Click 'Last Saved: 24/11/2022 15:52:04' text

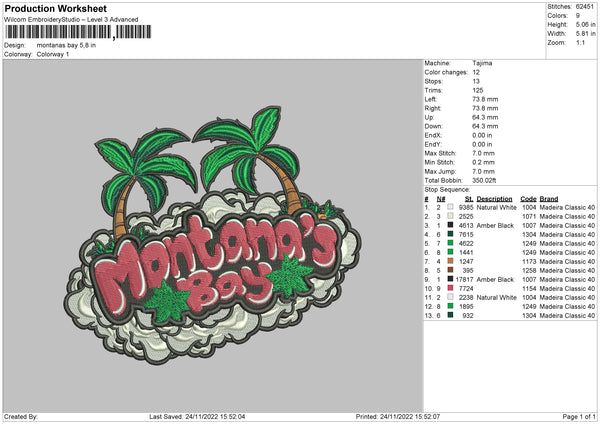point(197,416)
